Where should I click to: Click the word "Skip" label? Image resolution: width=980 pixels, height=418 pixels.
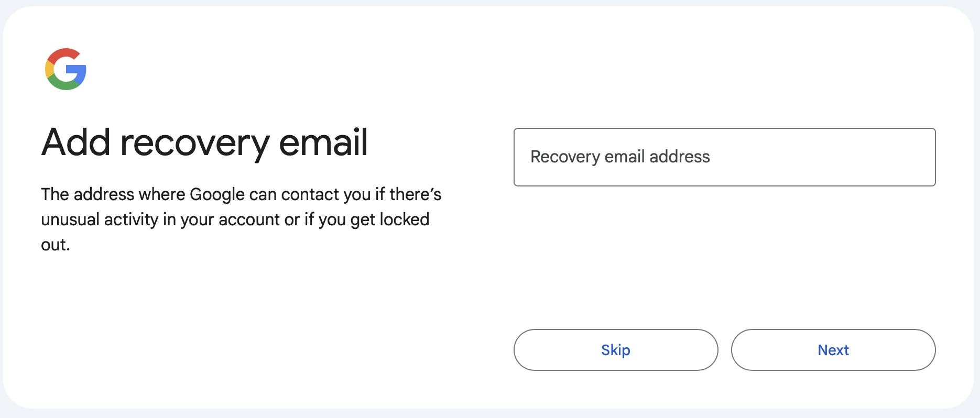click(x=615, y=350)
